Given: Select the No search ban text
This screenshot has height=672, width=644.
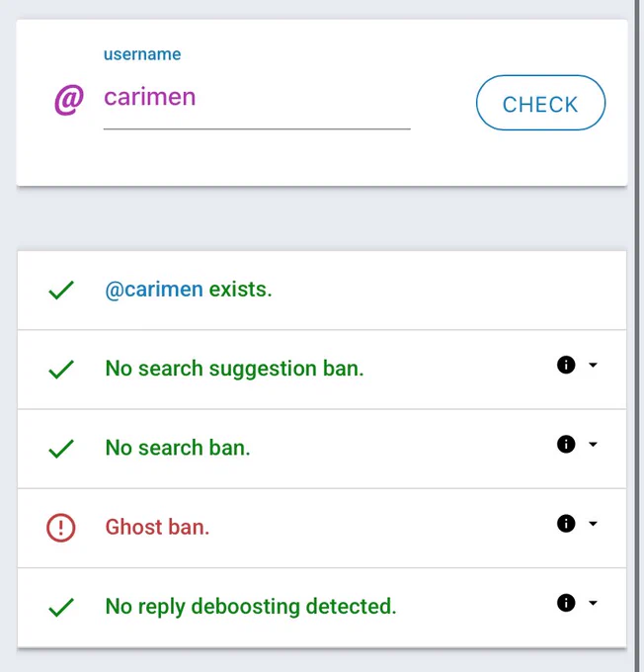Looking at the screenshot, I should [x=178, y=448].
